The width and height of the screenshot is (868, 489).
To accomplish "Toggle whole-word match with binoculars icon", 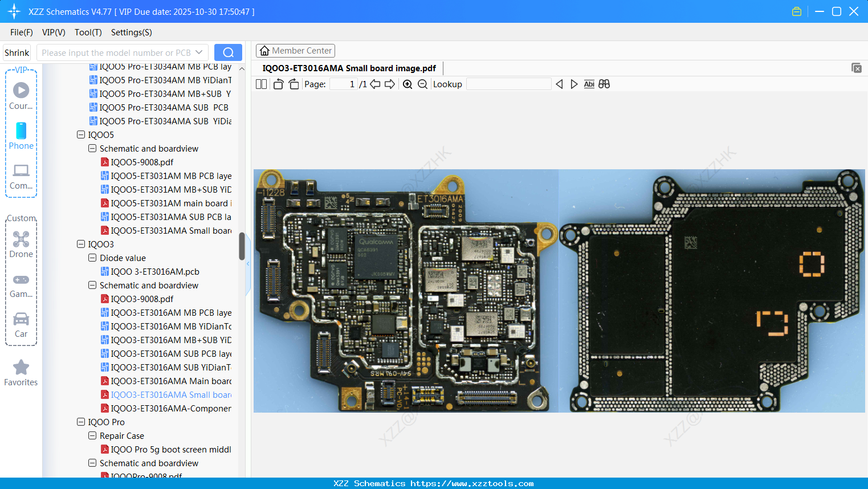I will 604,84.
